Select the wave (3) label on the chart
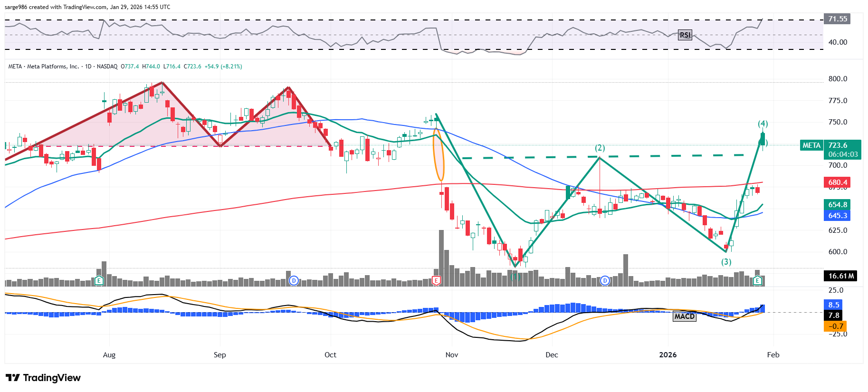868x392 pixels. click(726, 262)
